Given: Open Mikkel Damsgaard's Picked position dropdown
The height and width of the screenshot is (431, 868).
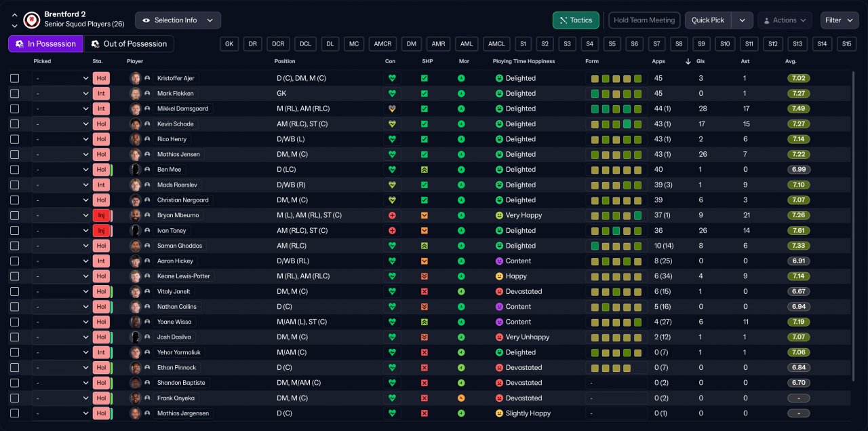Looking at the screenshot, I should point(61,109).
